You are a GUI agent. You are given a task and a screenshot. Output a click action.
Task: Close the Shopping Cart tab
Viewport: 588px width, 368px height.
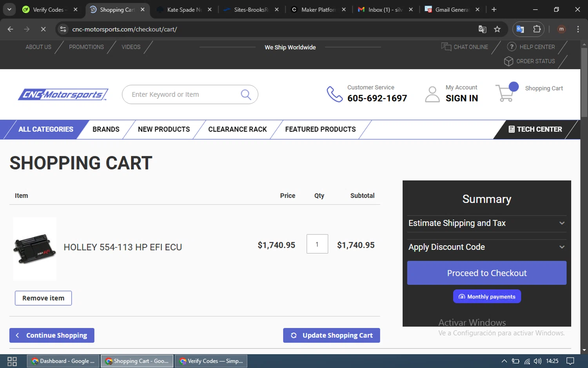[x=142, y=9]
